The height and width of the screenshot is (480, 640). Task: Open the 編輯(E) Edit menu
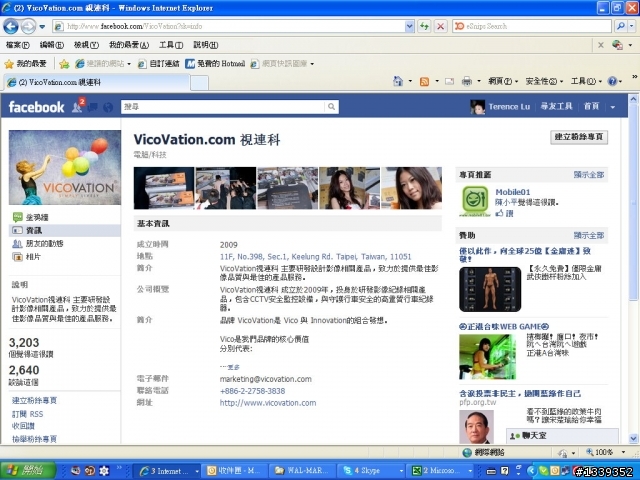[51, 45]
